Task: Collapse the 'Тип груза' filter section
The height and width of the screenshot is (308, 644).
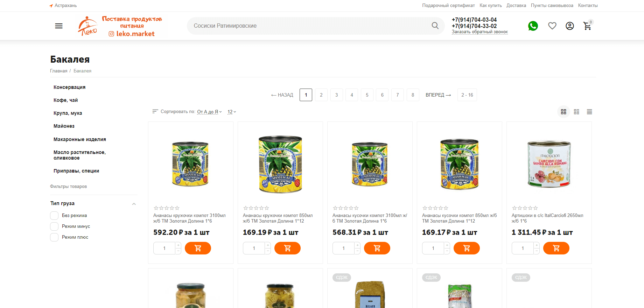Action: pyautogui.click(x=134, y=204)
